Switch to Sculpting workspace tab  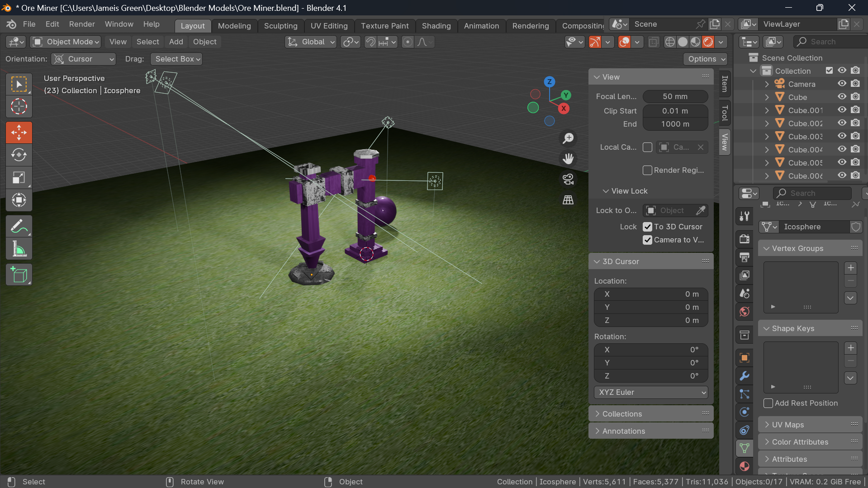coord(280,26)
